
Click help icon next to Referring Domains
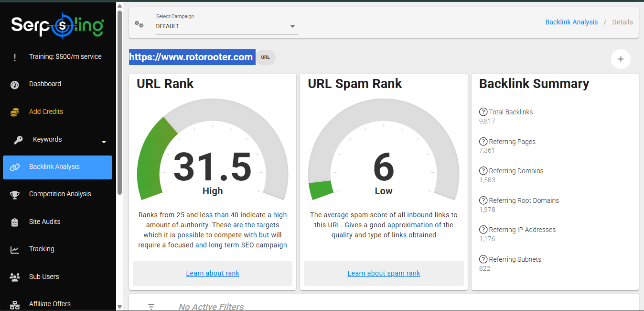tap(483, 171)
